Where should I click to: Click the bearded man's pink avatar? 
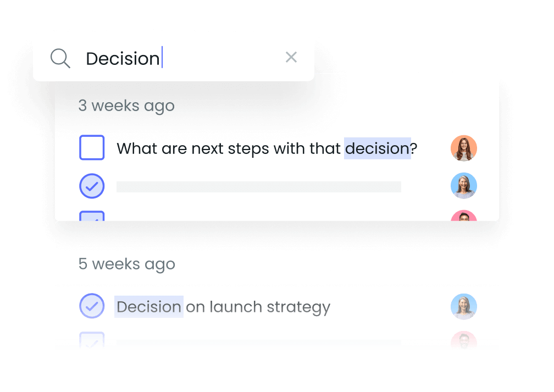coord(463,340)
